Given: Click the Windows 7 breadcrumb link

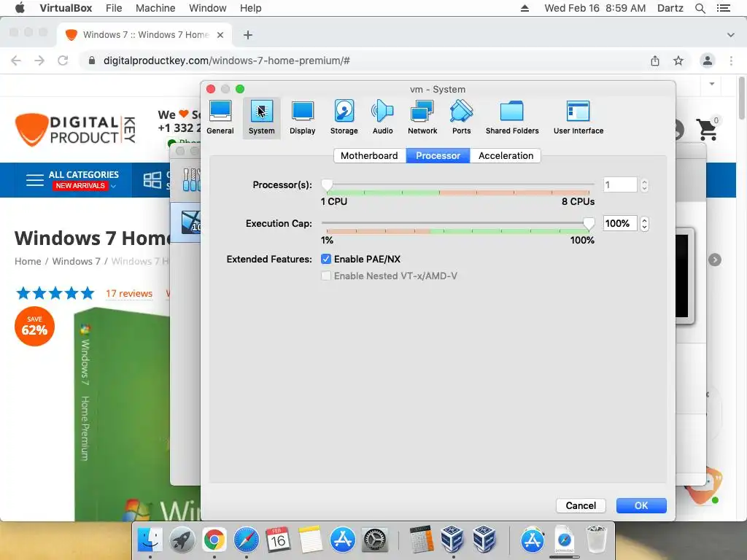Looking at the screenshot, I should 76,262.
